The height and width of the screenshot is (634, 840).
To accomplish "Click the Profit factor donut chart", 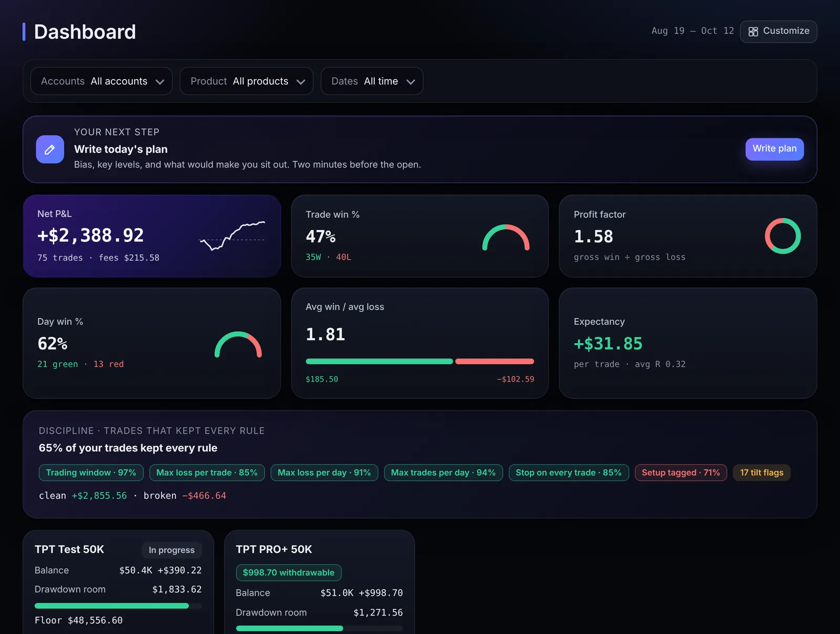I will coord(782,236).
